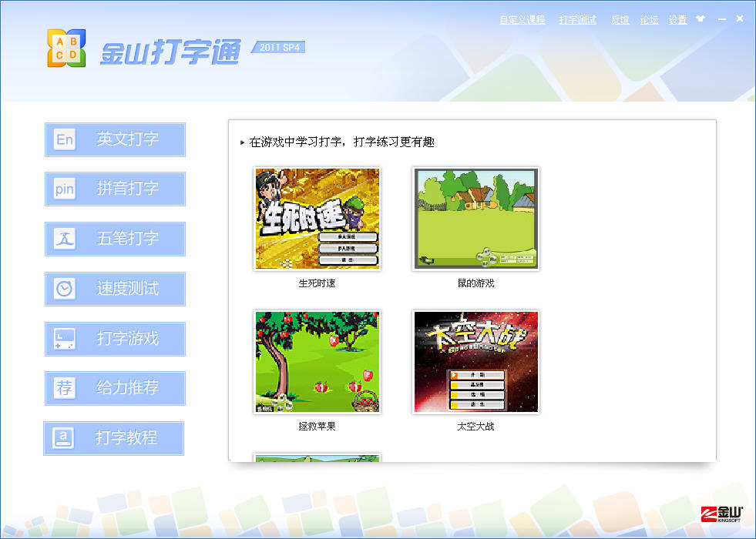Screen dimensions: 756x539
Task: Click the En icon for English typing
Action: click(x=65, y=139)
